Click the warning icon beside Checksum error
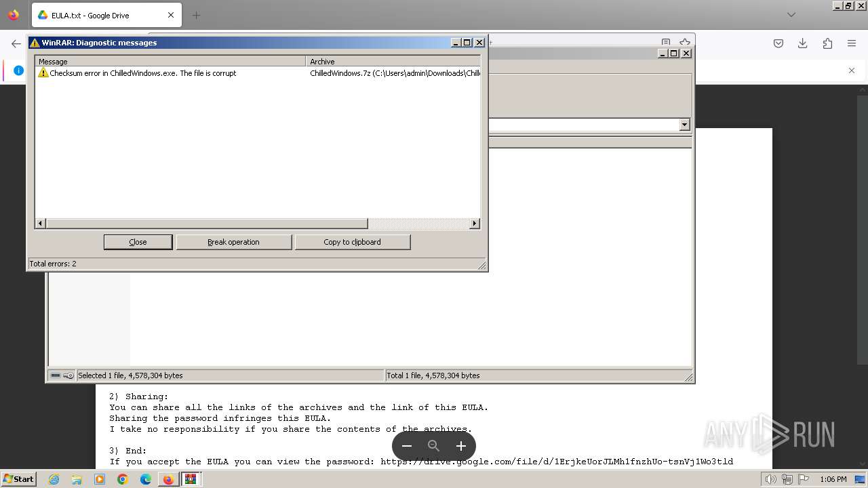Viewport: 868px width, 488px height. [x=43, y=73]
